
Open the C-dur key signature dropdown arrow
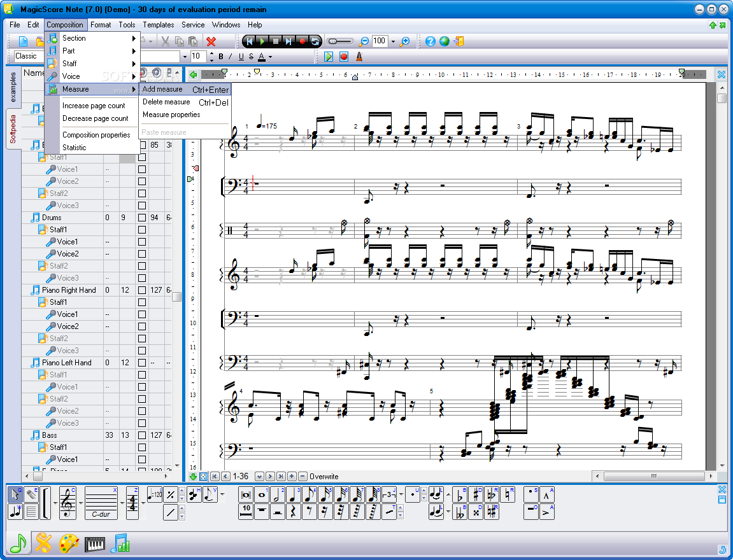[122, 503]
